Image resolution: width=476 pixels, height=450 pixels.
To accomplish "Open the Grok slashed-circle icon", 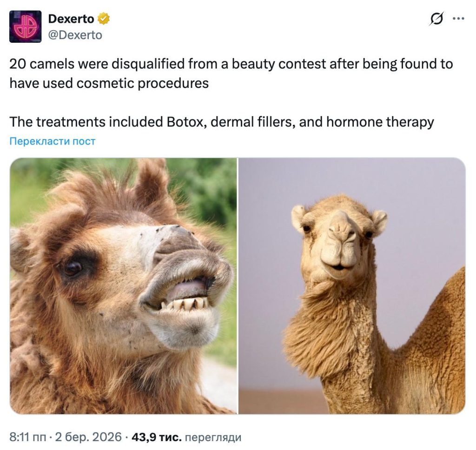I will click(437, 19).
